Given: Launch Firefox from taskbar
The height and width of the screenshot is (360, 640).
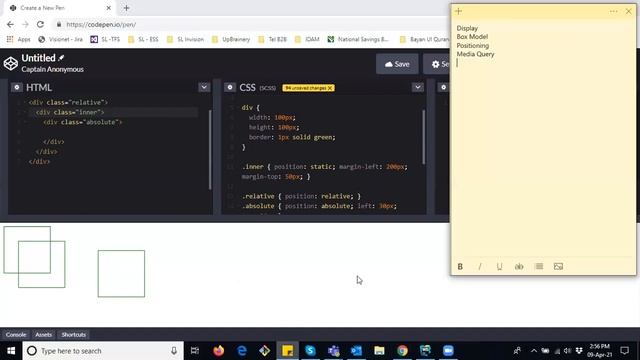Looking at the screenshot, I should coord(218,351).
